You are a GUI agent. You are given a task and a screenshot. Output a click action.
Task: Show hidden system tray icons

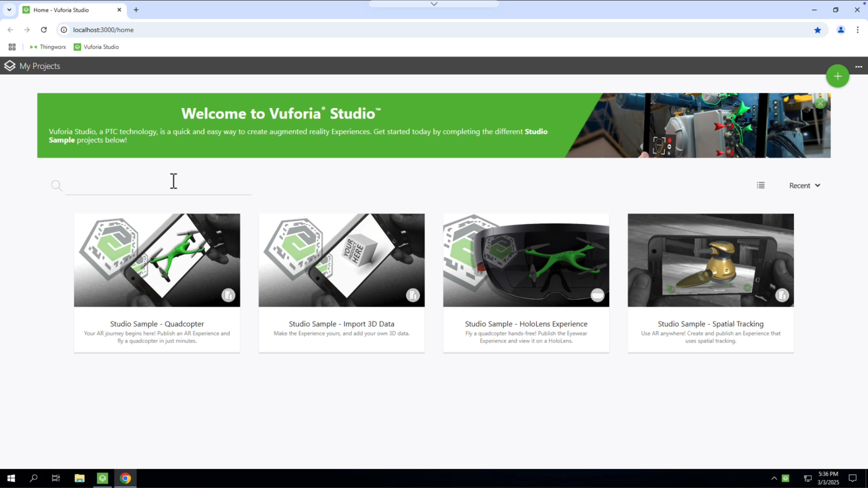pyautogui.click(x=774, y=478)
